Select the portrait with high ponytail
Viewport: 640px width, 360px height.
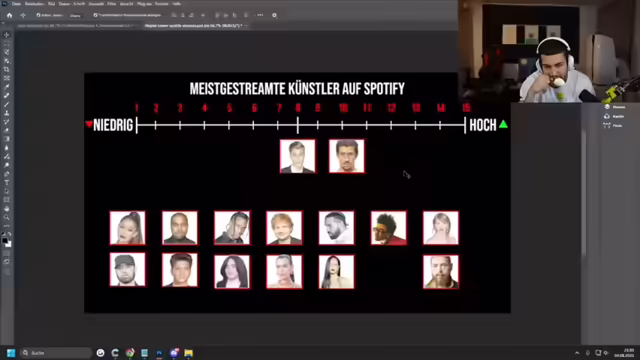pyautogui.click(x=127, y=228)
